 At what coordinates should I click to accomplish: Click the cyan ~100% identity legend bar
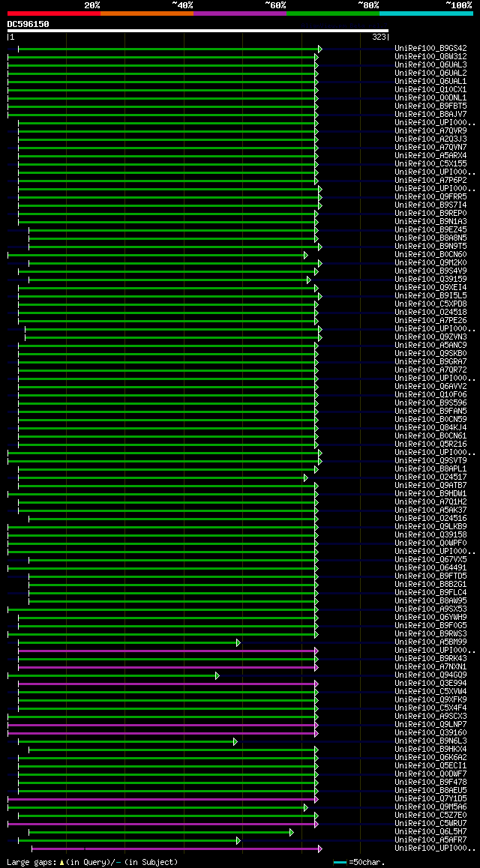(426, 13)
